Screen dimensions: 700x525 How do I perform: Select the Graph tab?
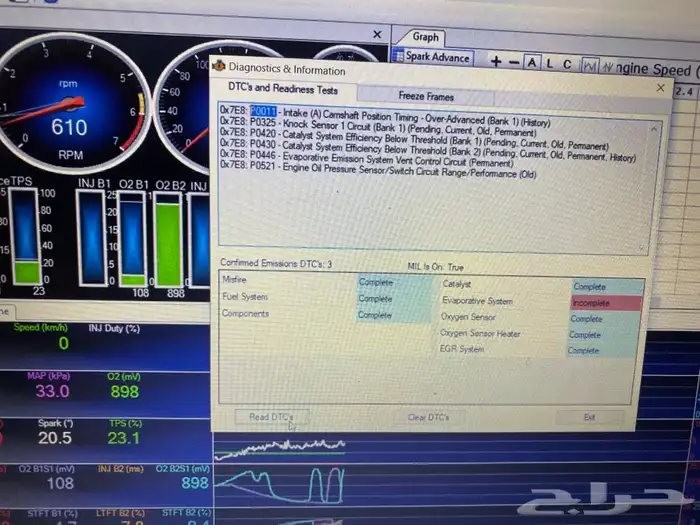[426, 37]
